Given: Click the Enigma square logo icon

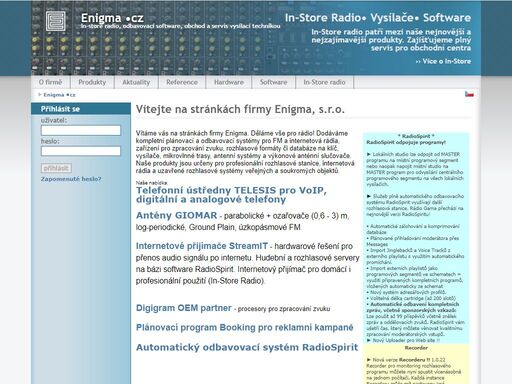Looking at the screenshot, I should tap(56, 21).
